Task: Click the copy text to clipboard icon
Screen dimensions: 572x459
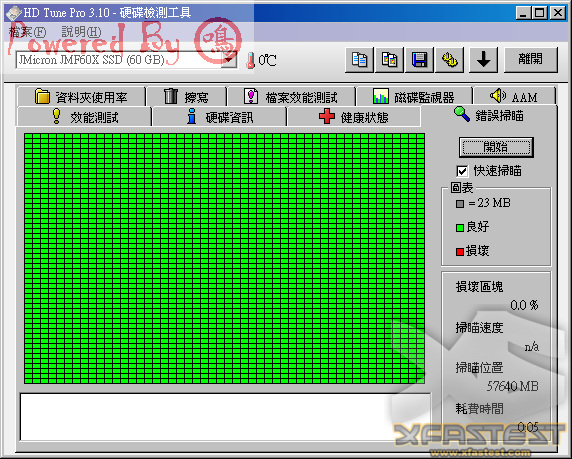Action: pos(359,59)
